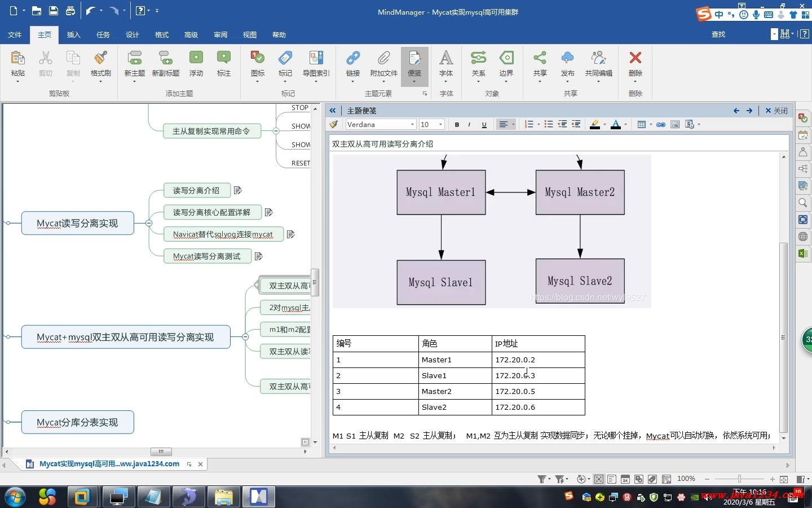Collapse the Mycat+mysql双主双从 branch

(x=245, y=337)
